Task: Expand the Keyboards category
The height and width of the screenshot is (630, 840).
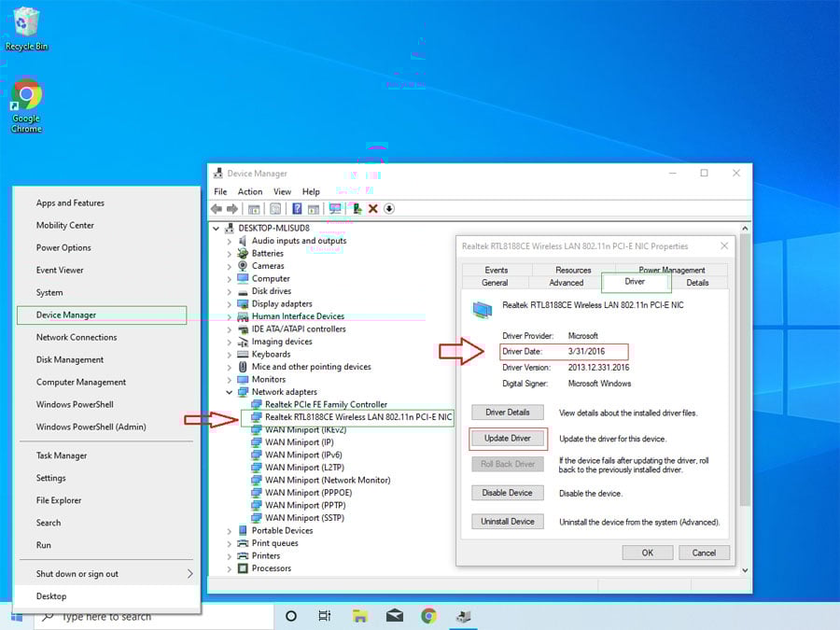Action: click(230, 355)
